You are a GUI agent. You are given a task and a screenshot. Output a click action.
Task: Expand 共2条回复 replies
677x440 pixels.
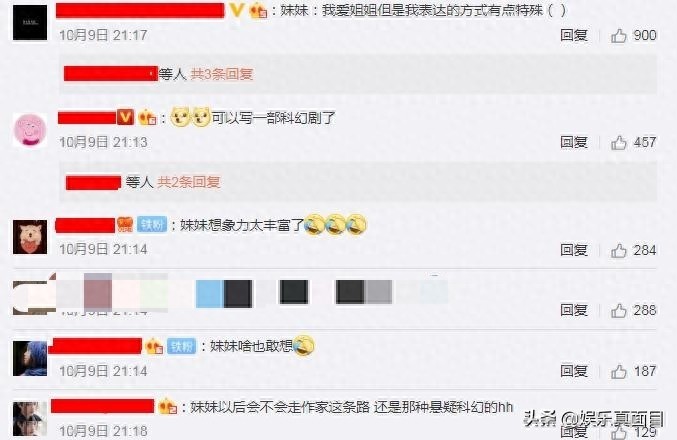pos(189,182)
